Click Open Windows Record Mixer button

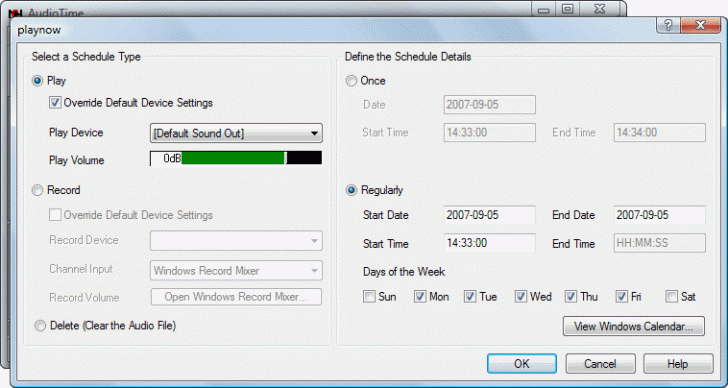tap(236, 297)
